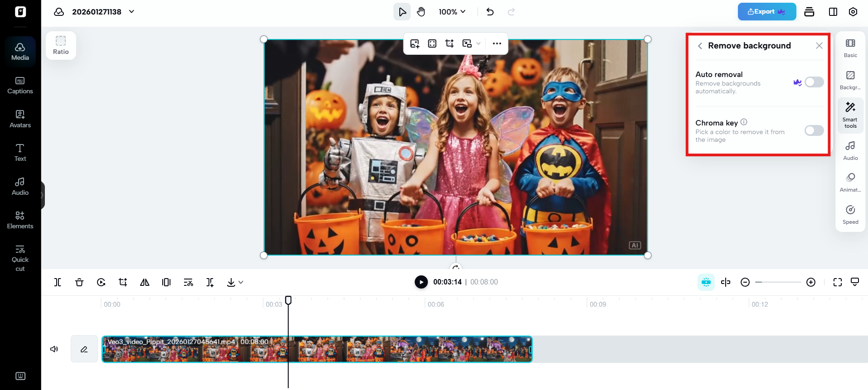Open the more options ellipsis menu
The height and width of the screenshot is (390, 868).
(497, 43)
